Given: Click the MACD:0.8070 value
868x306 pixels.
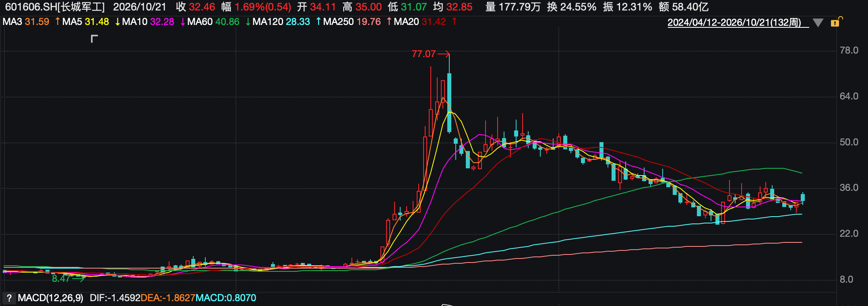Looking at the screenshot, I should click(226, 298).
